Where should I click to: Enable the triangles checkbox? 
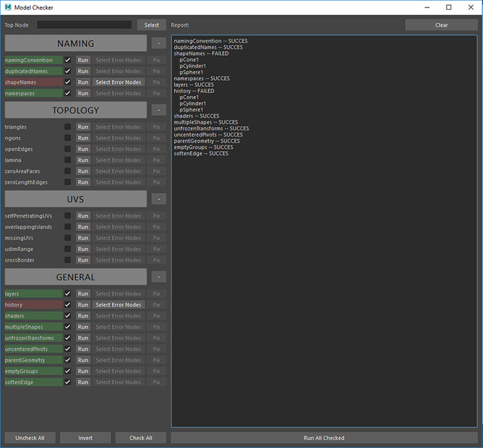[x=68, y=127]
